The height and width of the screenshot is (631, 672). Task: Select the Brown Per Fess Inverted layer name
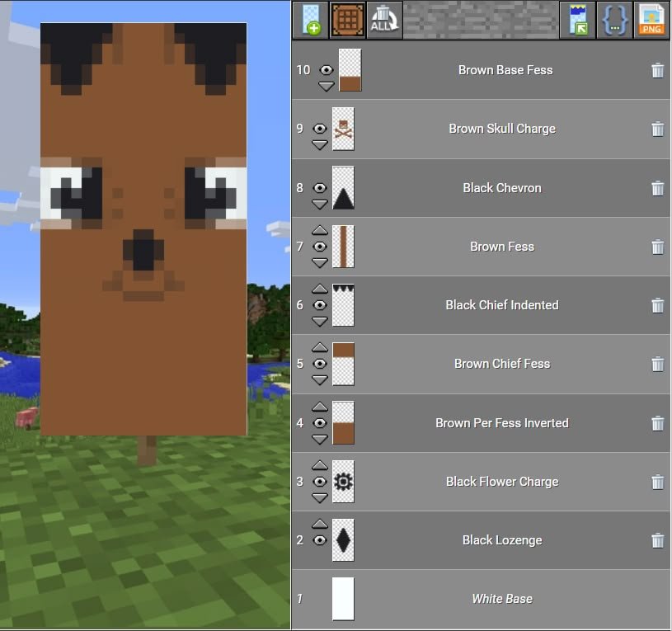[x=501, y=423]
